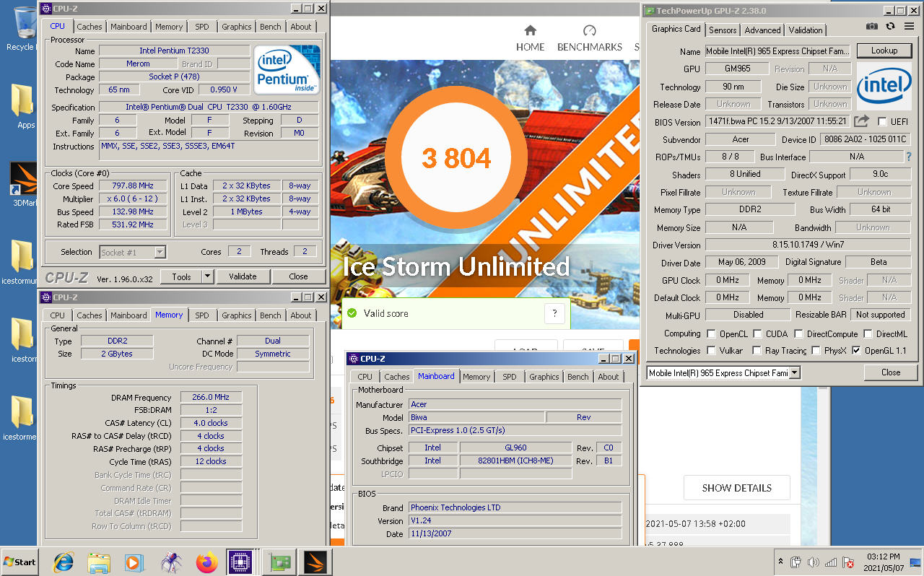Switch to GPU-Z via taskbar icon

tap(278, 562)
